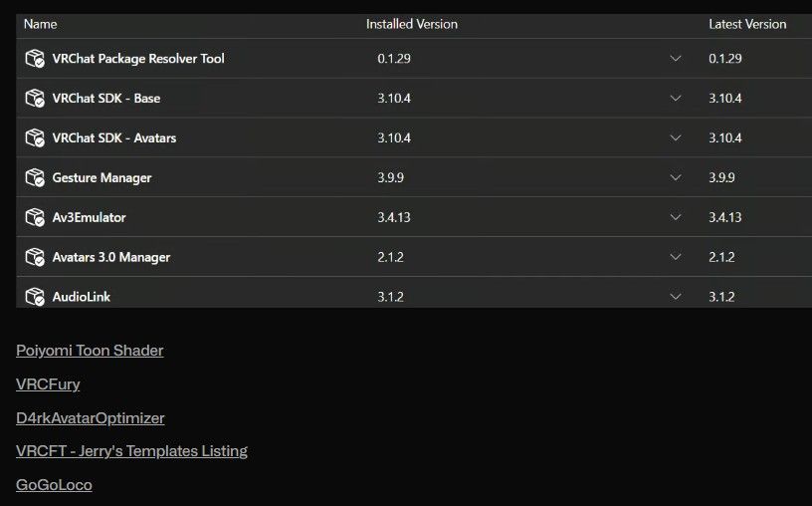Follow the VRCFury link
This screenshot has width=812, height=506.
[x=48, y=384]
